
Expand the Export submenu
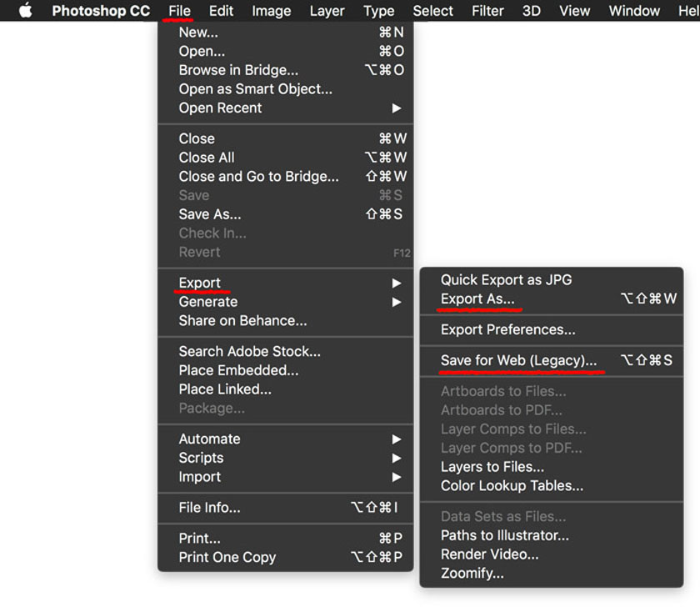point(286,283)
